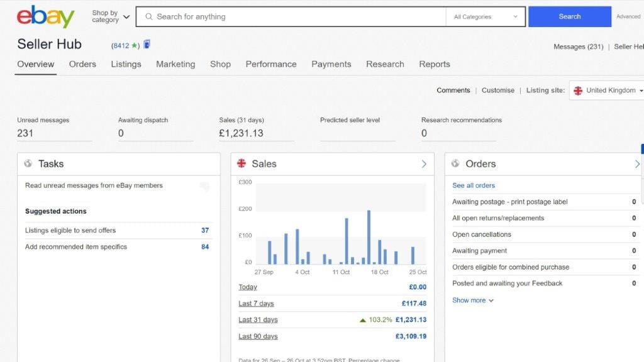
Task: Click the Advanced search link
Action: (628, 16)
